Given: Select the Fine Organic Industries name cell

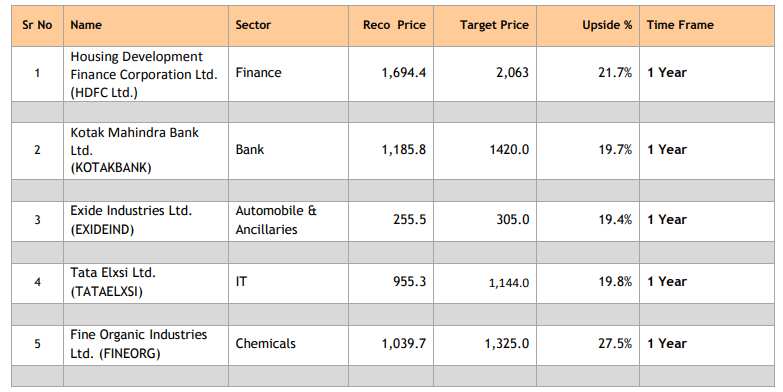Looking at the screenshot, I should (x=146, y=345).
